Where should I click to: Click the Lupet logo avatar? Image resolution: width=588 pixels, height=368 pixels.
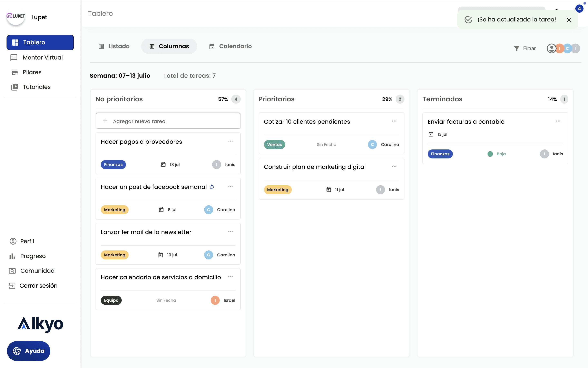[16, 17]
